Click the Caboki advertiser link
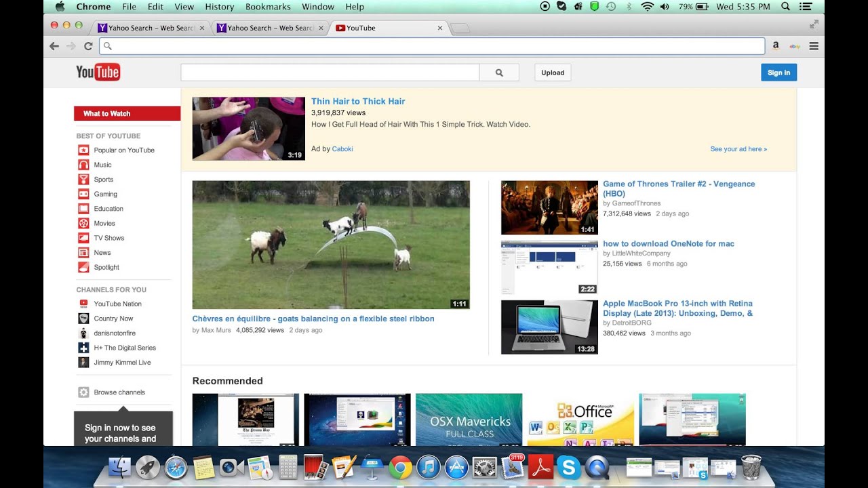The height and width of the screenshot is (488, 868). [x=342, y=149]
